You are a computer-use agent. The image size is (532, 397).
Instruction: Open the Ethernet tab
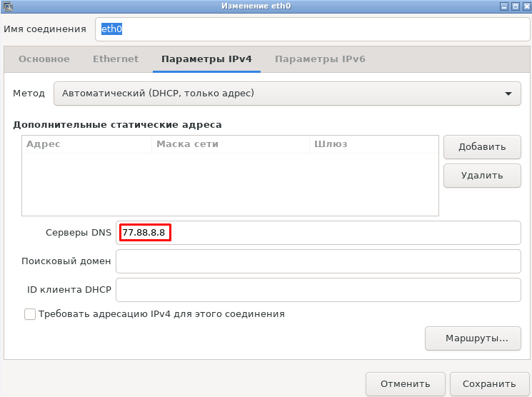click(x=116, y=59)
